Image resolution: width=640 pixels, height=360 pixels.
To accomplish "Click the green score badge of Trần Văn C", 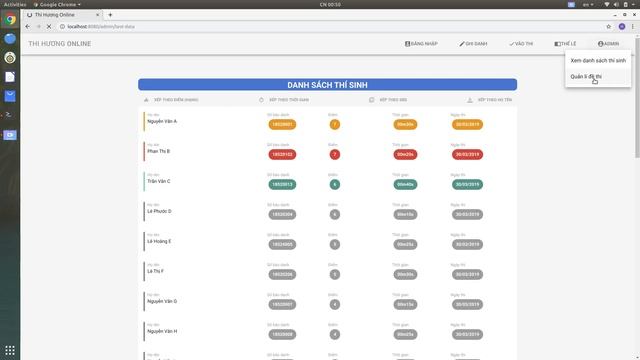I will [335, 184].
